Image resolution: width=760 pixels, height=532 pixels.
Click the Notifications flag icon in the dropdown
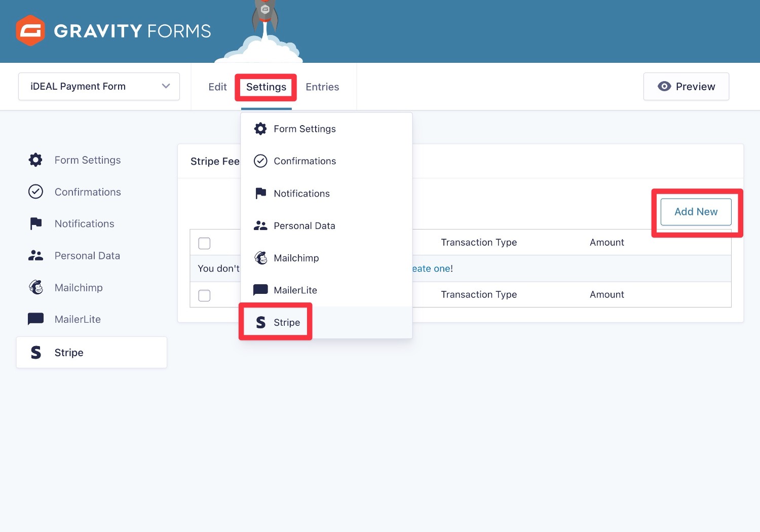pos(260,193)
